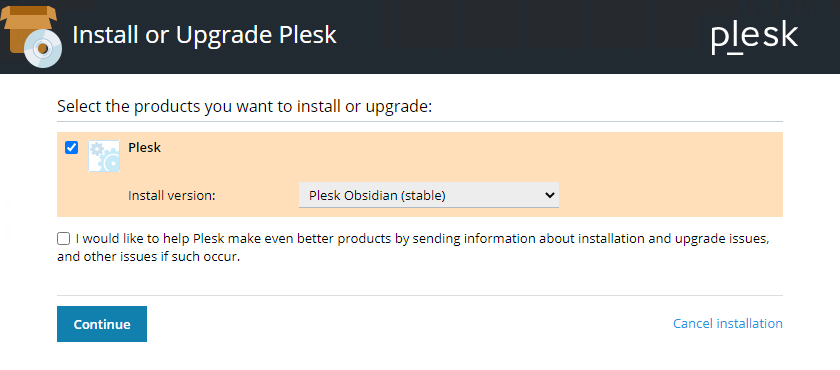Click the 'Select the products you want' heading

point(244,106)
